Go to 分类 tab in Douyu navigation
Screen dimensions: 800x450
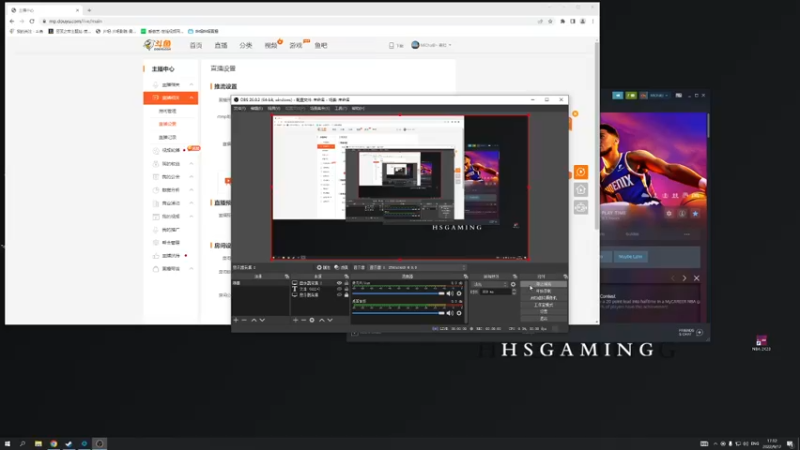[x=246, y=45]
